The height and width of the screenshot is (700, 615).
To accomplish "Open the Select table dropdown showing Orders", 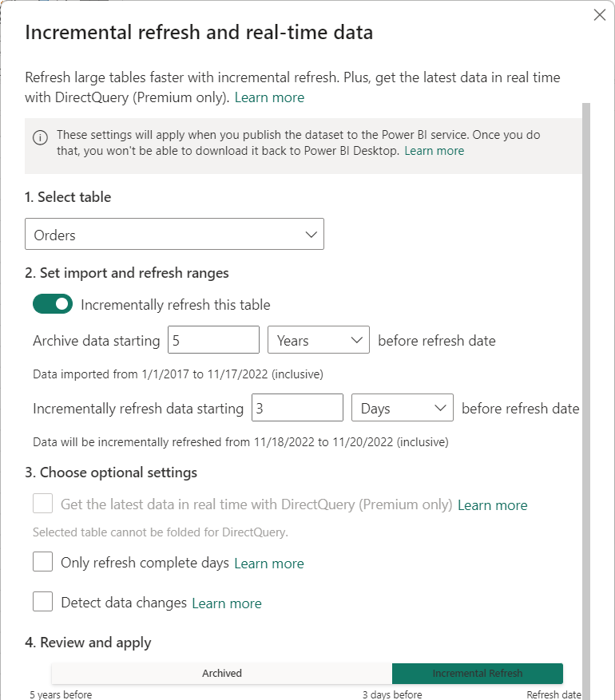I will pyautogui.click(x=174, y=234).
